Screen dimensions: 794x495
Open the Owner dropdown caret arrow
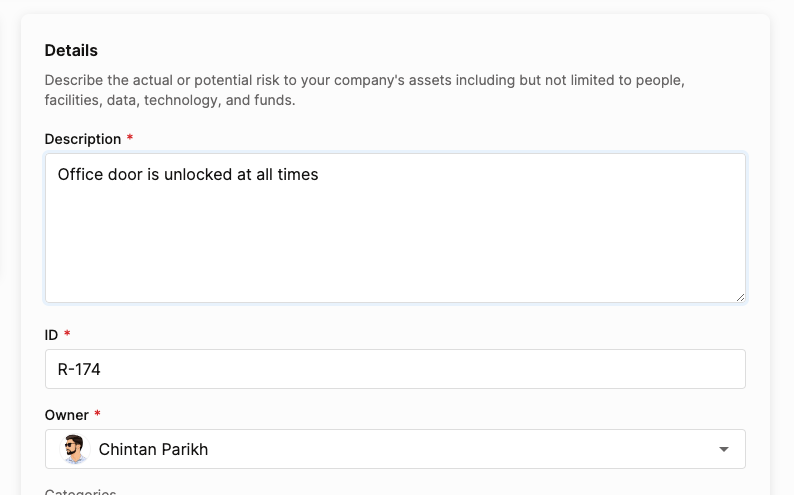click(x=724, y=449)
